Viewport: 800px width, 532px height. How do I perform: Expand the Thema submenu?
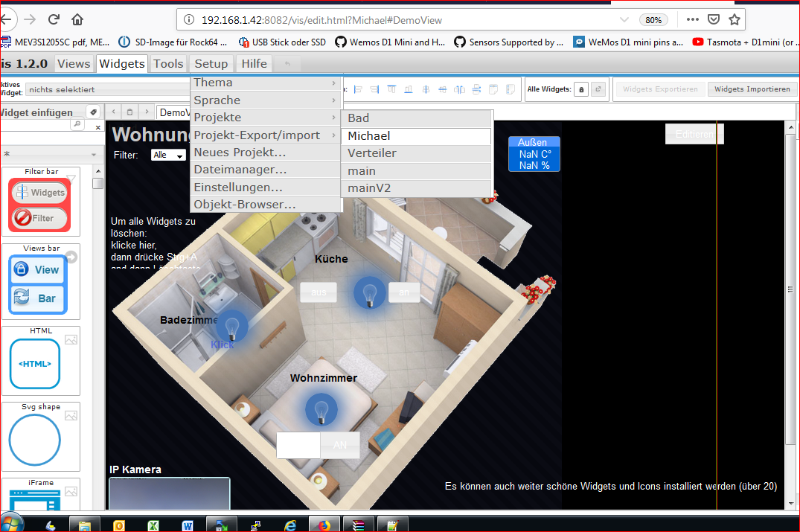pos(266,83)
